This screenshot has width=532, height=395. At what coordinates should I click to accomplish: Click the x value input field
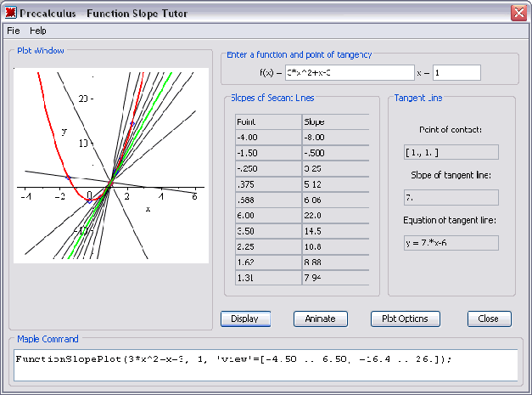tap(456, 73)
